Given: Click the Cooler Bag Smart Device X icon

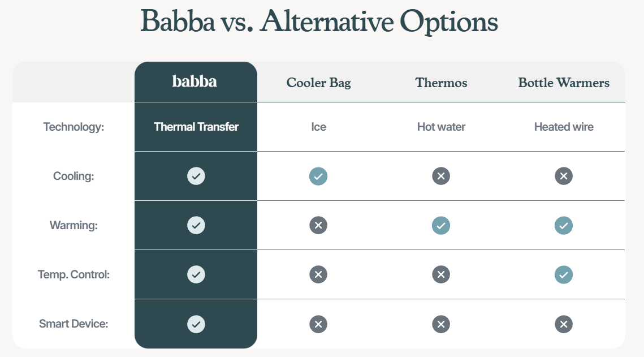Looking at the screenshot, I should tap(318, 324).
